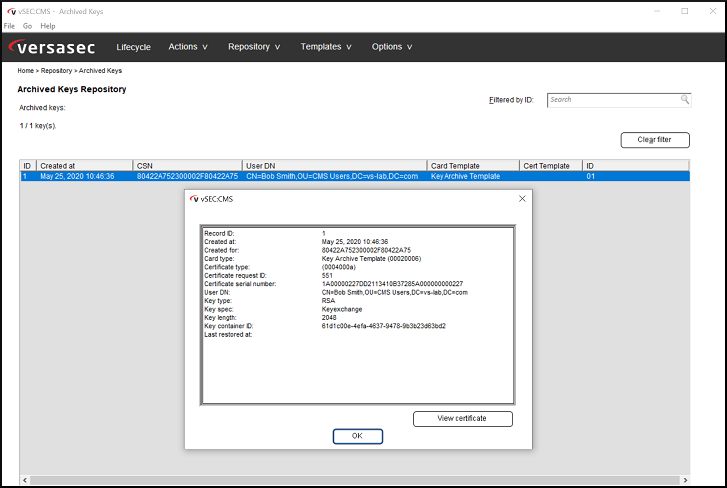Click the horizontal scrollbar track
Viewport: 727px width, 488px height.
click(x=355, y=480)
